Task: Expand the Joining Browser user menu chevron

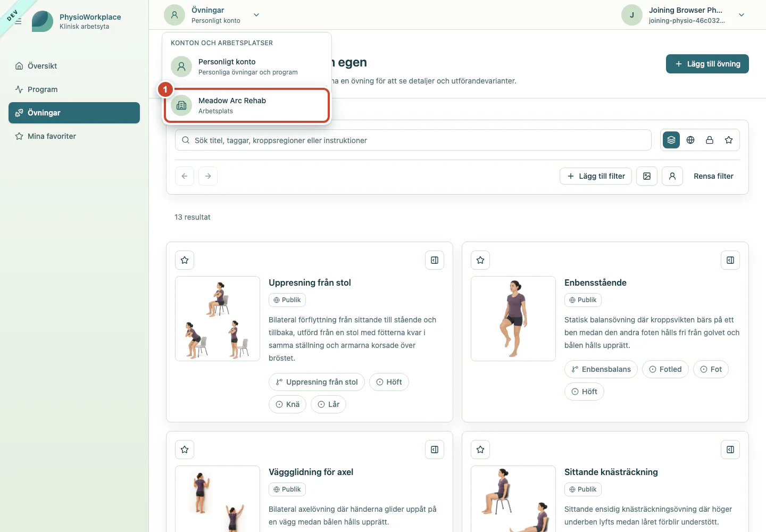Action: [x=742, y=15]
